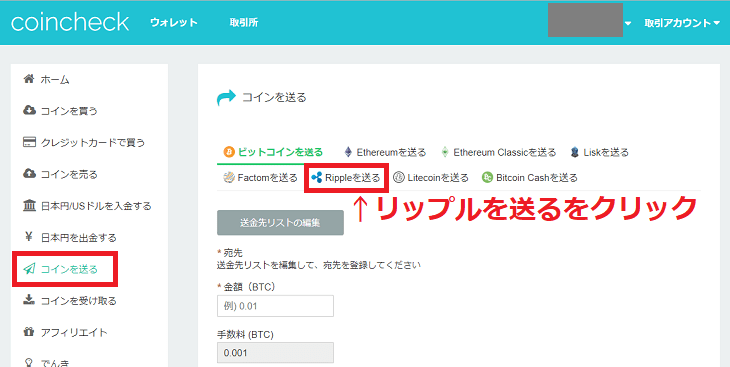Expand the dropdown arrow beside the grey account box
Screen dimensions: 730x367
(x=628, y=23)
